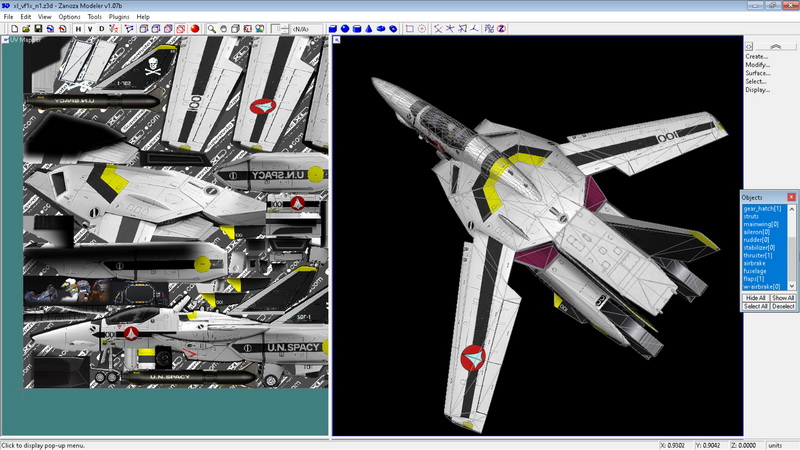800x450 pixels.
Task: Create a sphere primitive
Action: click(345, 29)
